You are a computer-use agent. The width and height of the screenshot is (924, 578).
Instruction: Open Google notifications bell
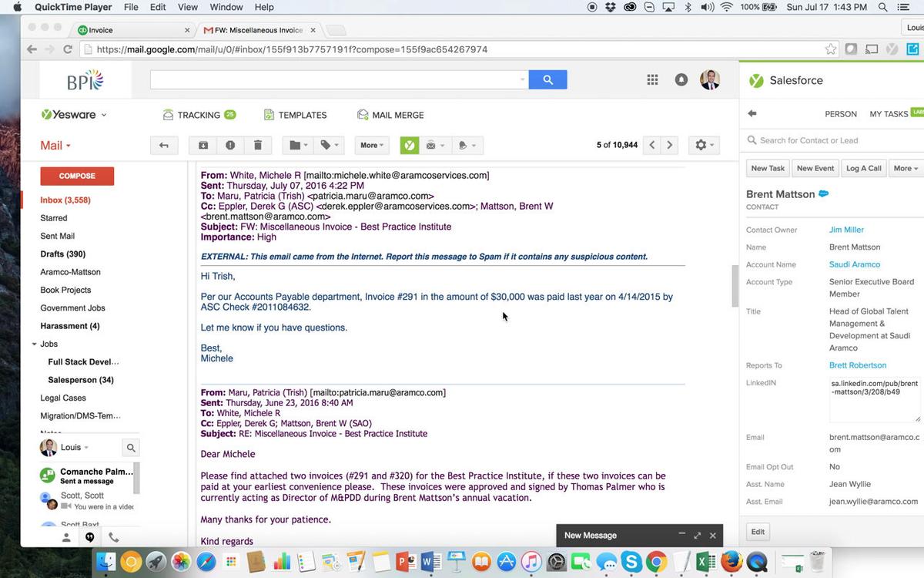coord(681,79)
